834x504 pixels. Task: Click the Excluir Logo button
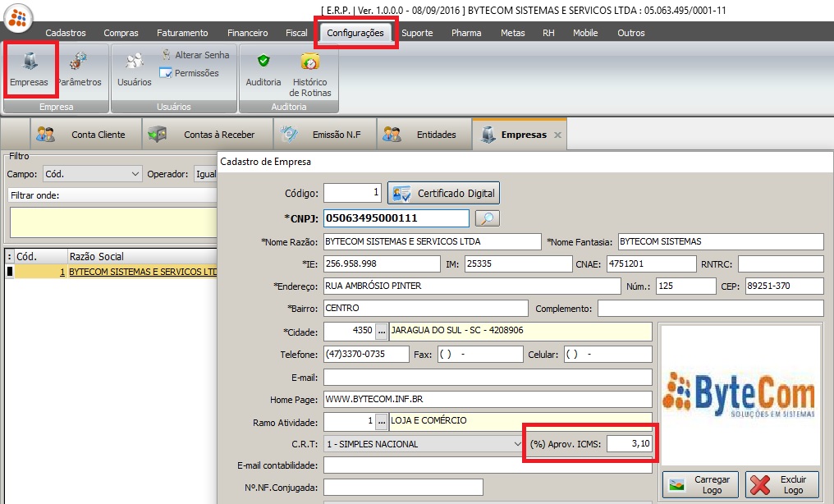coord(782,484)
